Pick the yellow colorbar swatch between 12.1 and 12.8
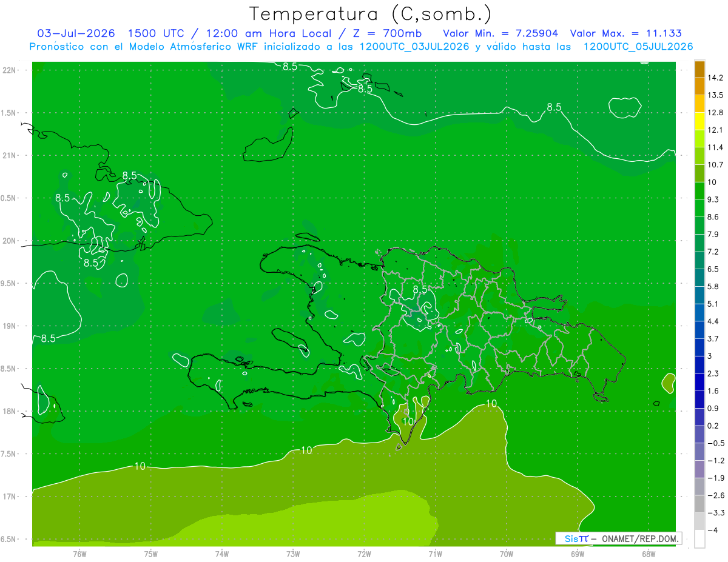This screenshot has width=728, height=562. pos(699,121)
